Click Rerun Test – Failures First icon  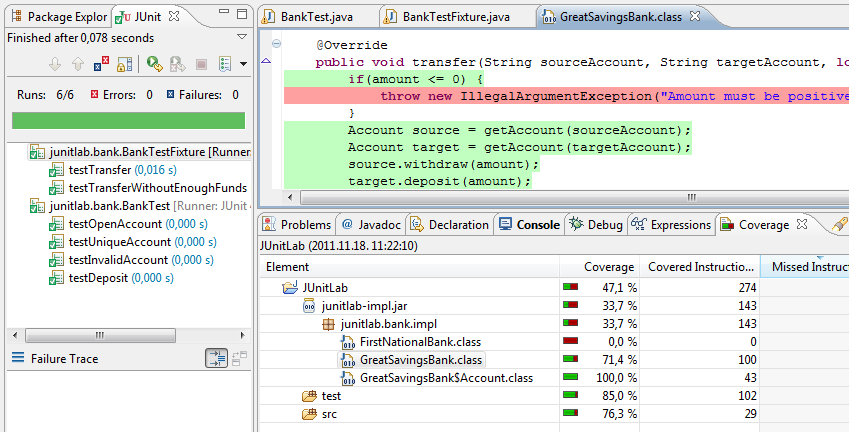point(178,64)
